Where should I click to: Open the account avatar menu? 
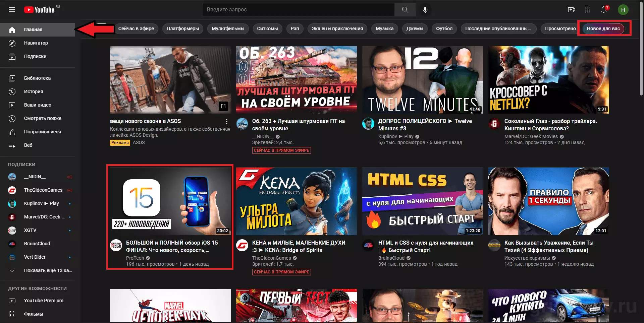623,10
